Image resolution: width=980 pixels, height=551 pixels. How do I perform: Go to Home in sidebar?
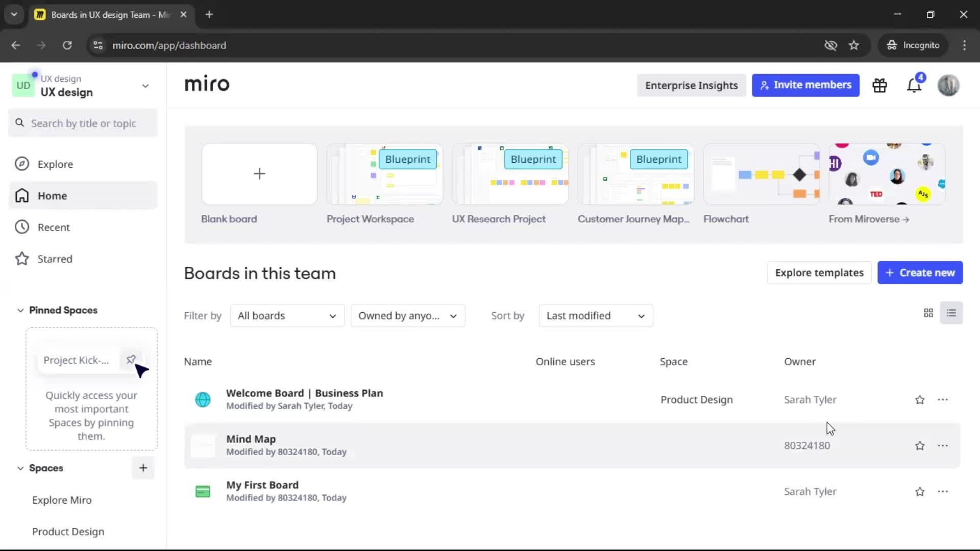83,195
